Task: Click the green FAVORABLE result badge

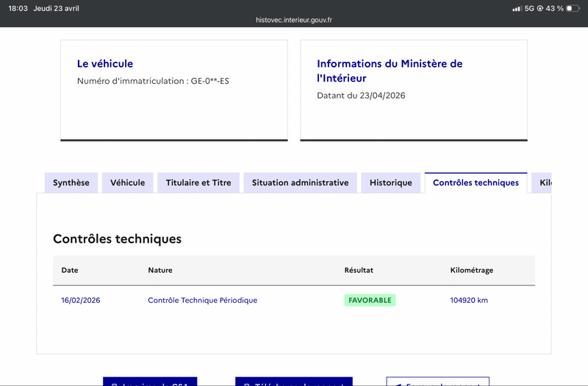Action: (x=370, y=301)
